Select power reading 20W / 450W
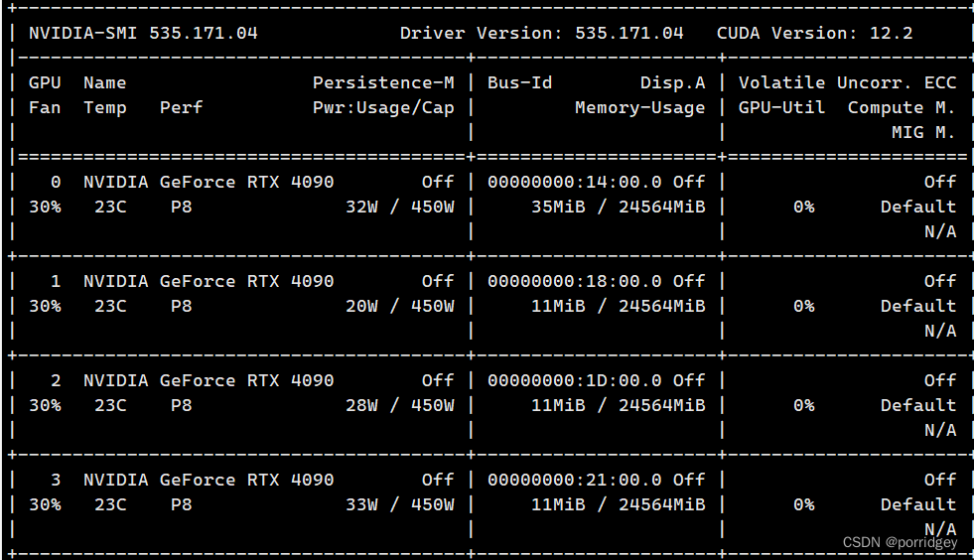This screenshot has height=560, width=974. point(400,307)
